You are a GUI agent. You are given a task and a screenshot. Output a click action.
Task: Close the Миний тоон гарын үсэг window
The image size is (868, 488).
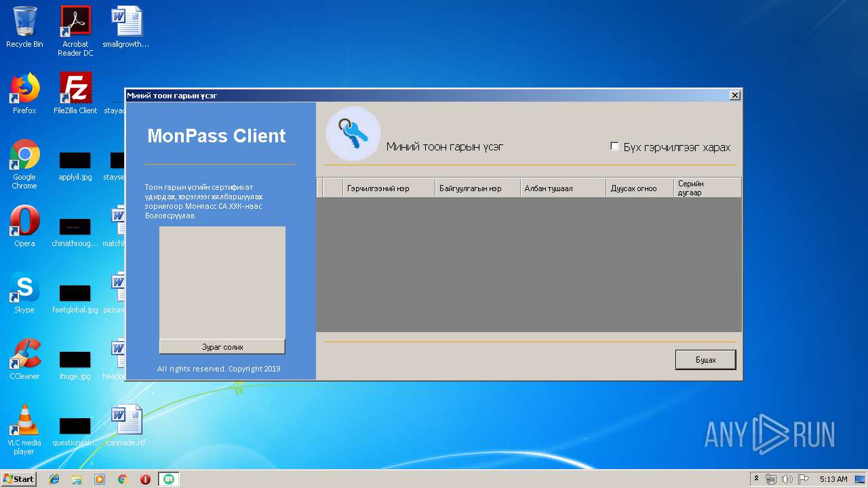pyautogui.click(x=734, y=96)
